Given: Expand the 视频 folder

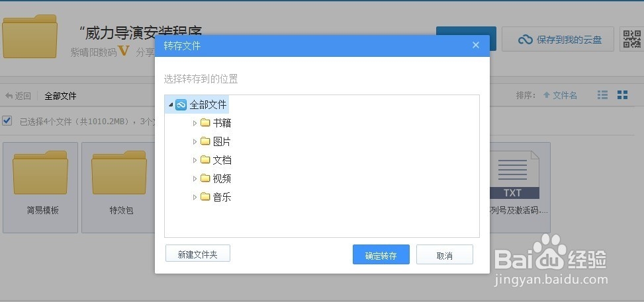Looking at the screenshot, I should (195, 178).
